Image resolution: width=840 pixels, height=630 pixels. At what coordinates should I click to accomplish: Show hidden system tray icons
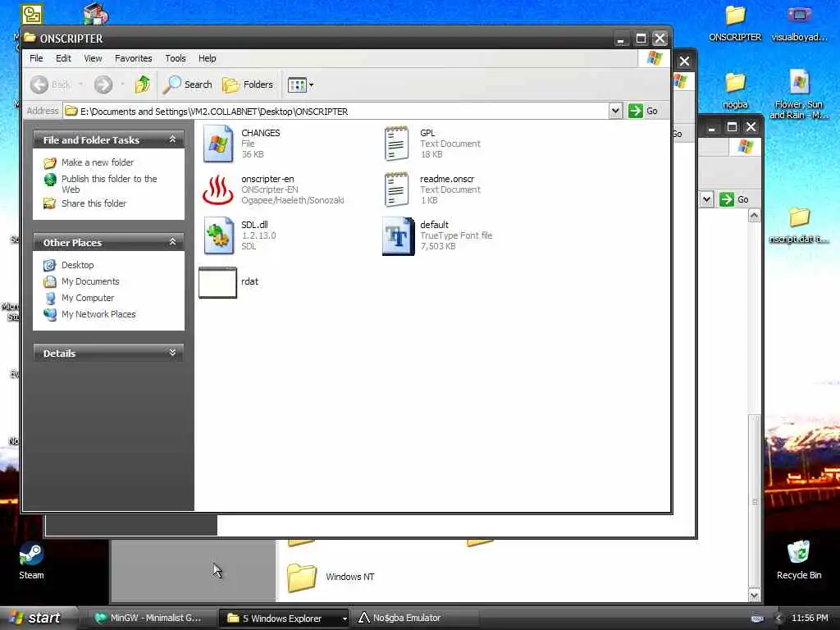pyautogui.click(x=778, y=619)
